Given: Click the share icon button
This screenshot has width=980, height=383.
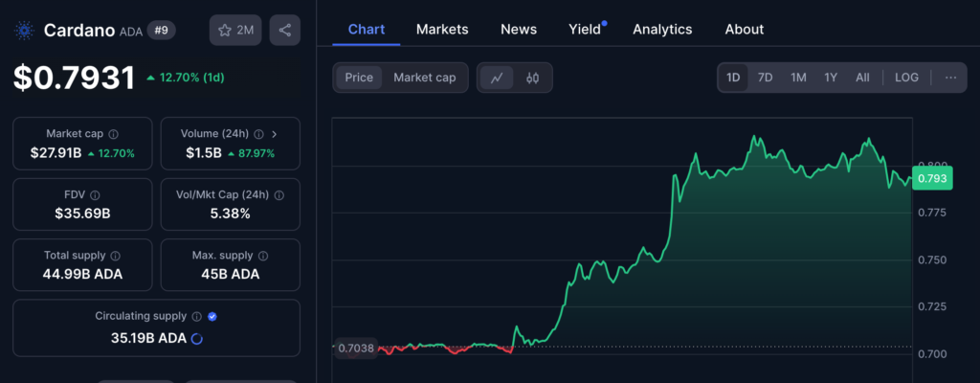Looking at the screenshot, I should coord(284,31).
